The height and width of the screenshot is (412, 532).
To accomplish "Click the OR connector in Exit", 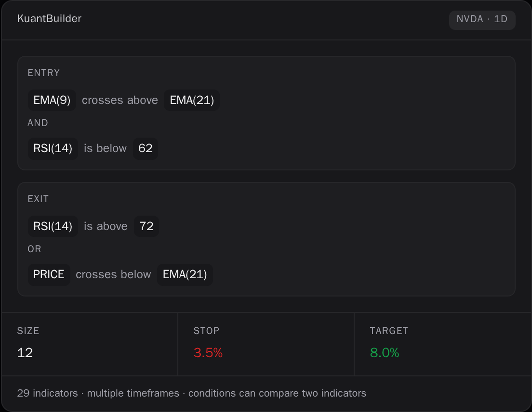I will click(x=34, y=249).
